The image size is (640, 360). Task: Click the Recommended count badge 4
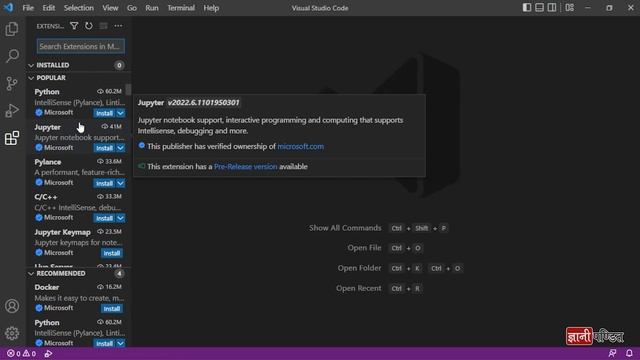coord(119,273)
